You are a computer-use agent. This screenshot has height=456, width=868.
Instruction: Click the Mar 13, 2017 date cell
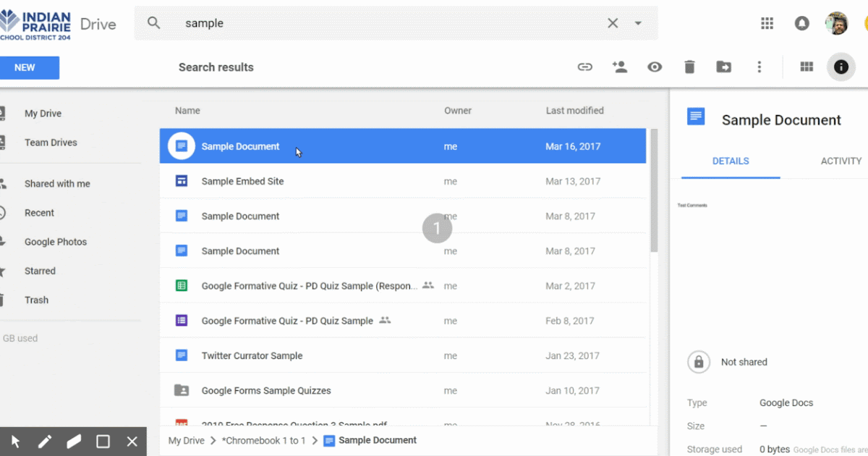(x=573, y=181)
